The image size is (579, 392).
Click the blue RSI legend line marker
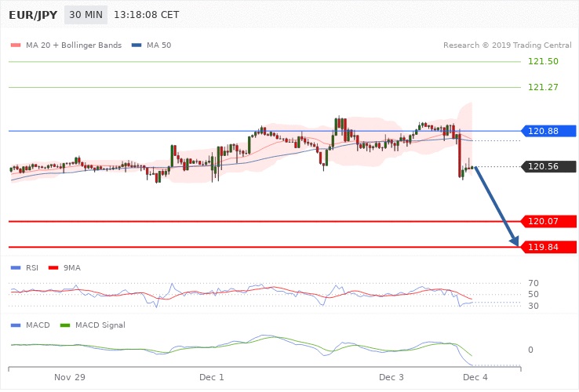pyautogui.click(x=15, y=267)
